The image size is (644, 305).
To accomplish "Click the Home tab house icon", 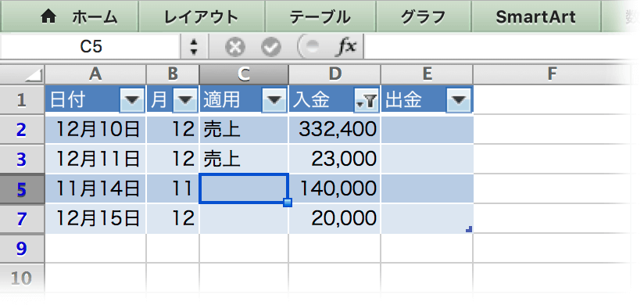I will click(49, 16).
